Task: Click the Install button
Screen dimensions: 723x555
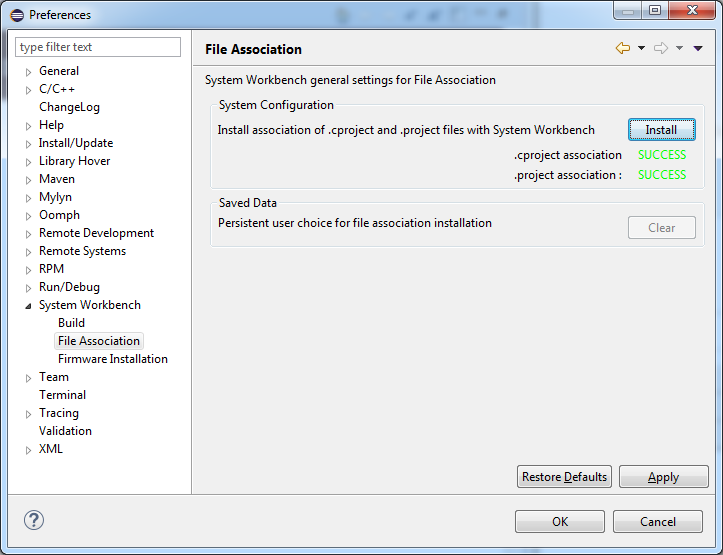Action: 662,130
